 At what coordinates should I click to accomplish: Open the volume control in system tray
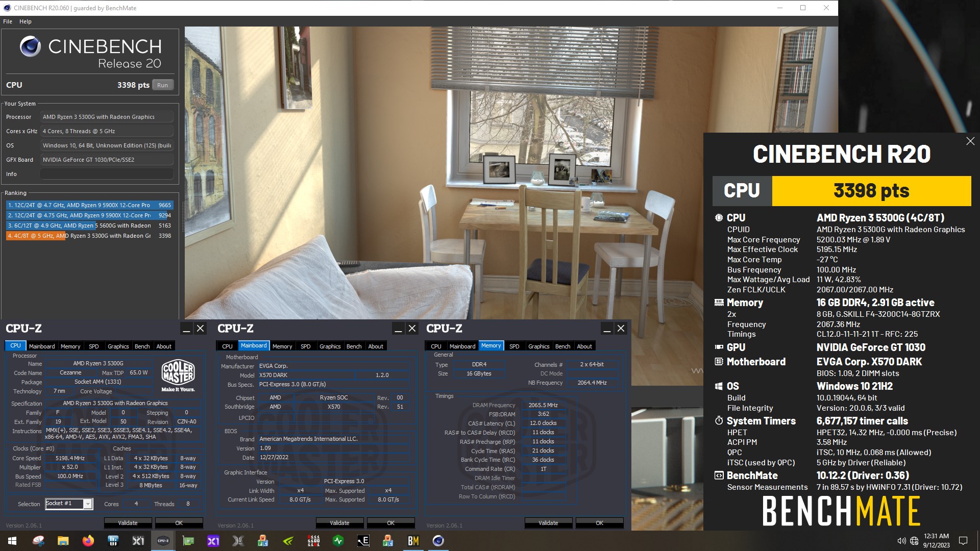tap(901, 541)
